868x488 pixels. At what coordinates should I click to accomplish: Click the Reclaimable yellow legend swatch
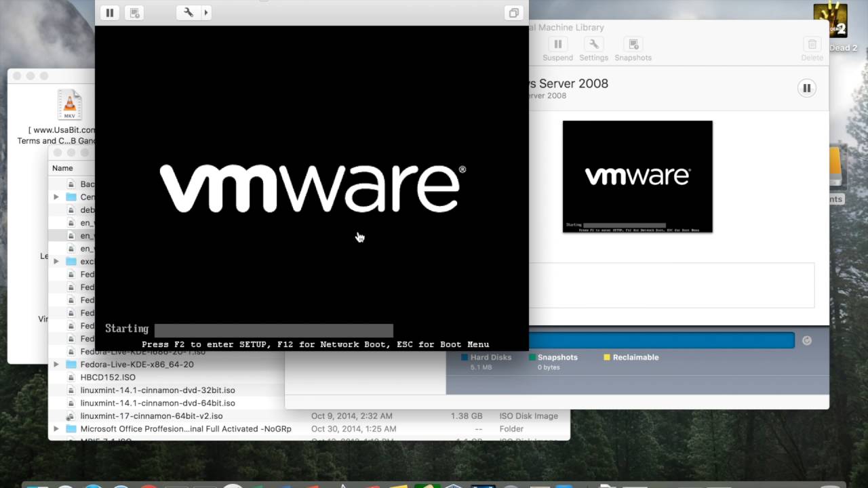coord(607,357)
